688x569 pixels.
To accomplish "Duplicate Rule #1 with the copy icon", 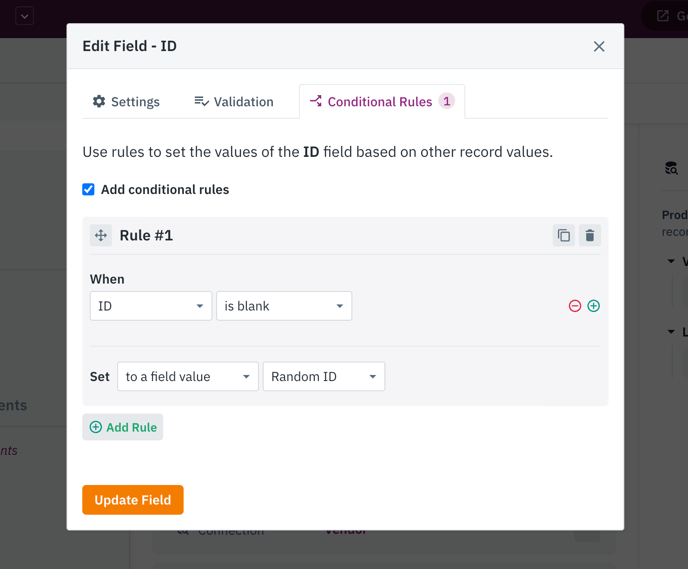I will [563, 236].
